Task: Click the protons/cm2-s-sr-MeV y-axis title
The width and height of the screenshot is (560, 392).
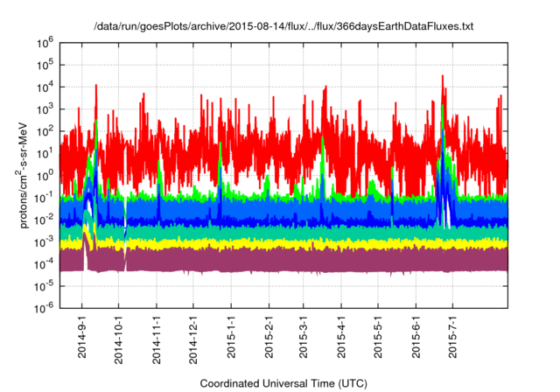Action: pyautogui.click(x=22, y=175)
